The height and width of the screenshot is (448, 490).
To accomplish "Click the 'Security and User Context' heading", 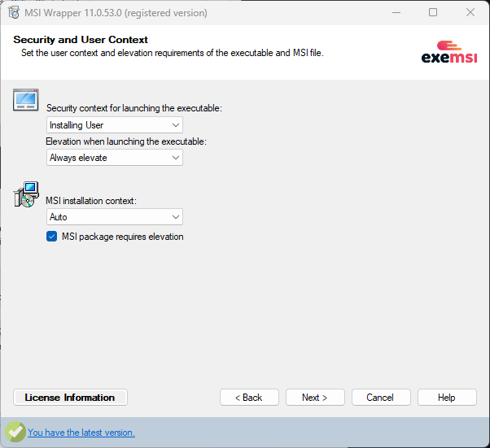I will click(81, 40).
